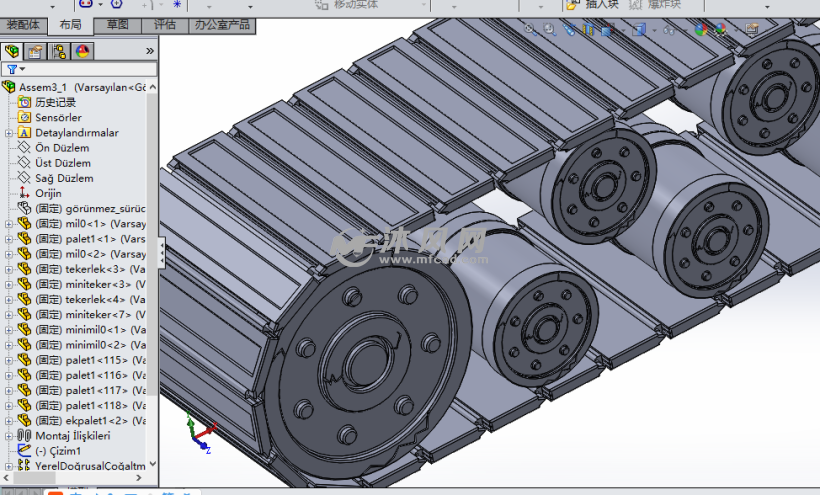The image size is (820, 495).
Task: Switch to the 草图 tab
Action: click(117, 24)
